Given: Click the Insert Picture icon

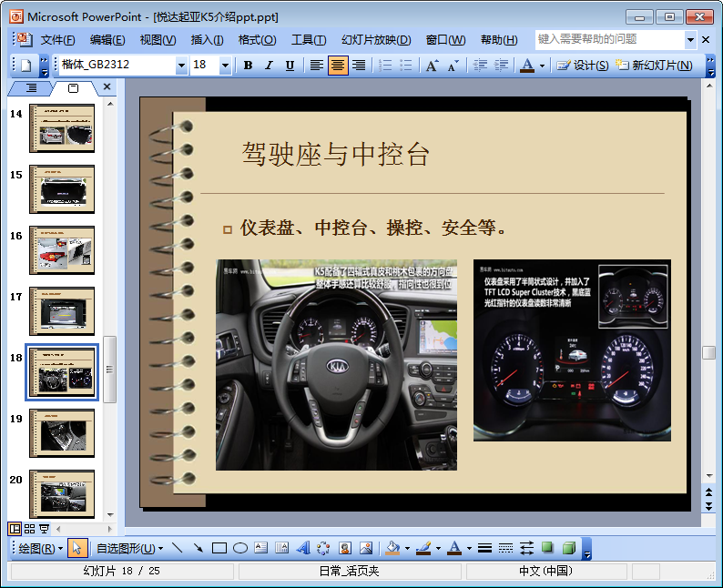Looking at the screenshot, I should pyautogui.click(x=366, y=548).
